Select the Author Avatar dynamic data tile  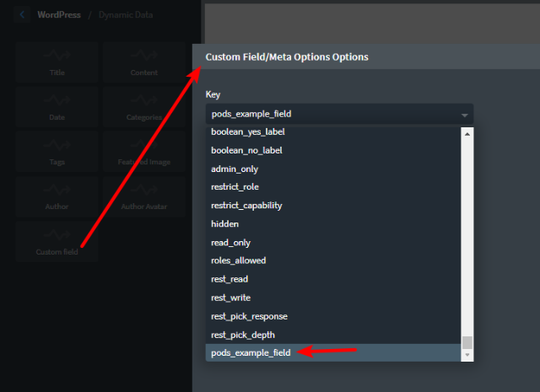(x=144, y=196)
